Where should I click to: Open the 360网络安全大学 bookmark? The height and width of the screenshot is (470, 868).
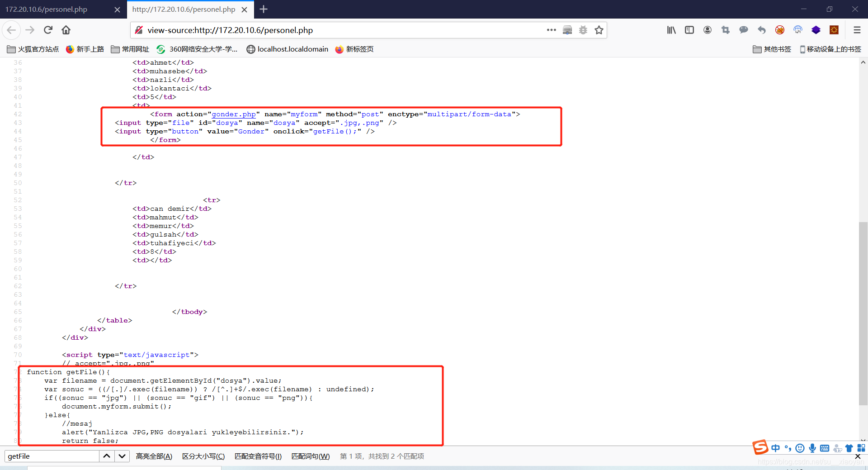click(197, 49)
